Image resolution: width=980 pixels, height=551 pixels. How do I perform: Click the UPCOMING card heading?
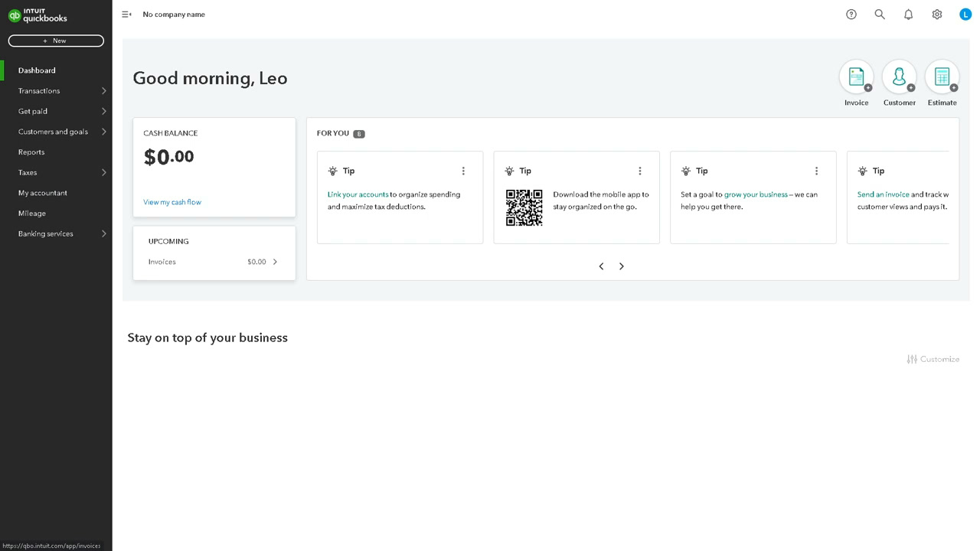(x=168, y=241)
